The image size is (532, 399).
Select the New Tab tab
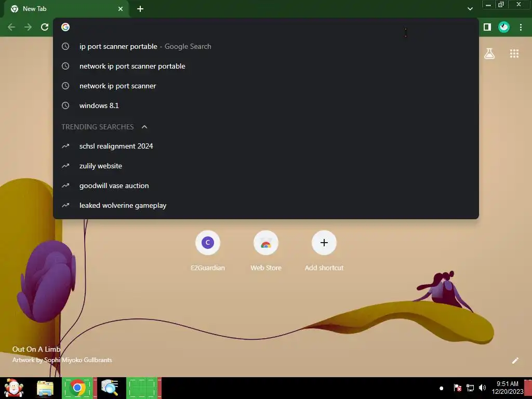pyautogui.click(x=66, y=9)
